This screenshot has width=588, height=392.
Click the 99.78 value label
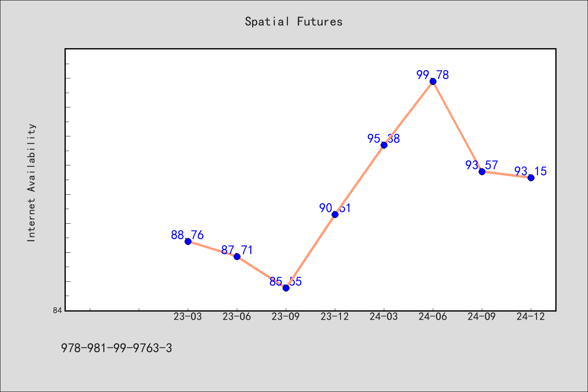click(433, 75)
